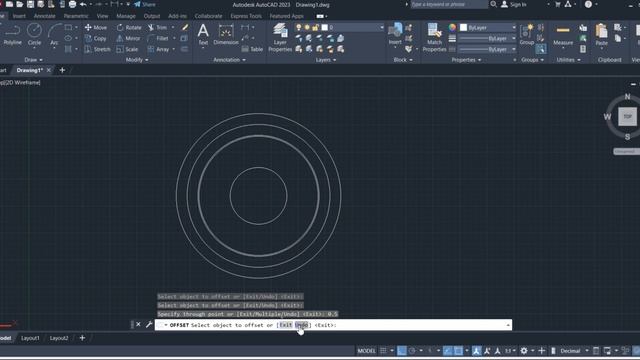Expand the Block panel
This screenshot has height=360, width=640.
pyautogui.click(x=403, y=60)
